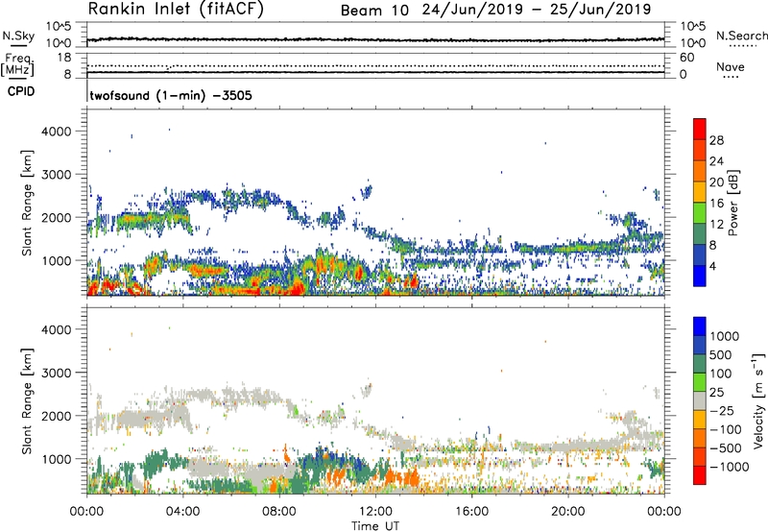The image size is (768, 532).
Task: Click the 'N.Sky' legend label
Action: (x=18, y=36)
